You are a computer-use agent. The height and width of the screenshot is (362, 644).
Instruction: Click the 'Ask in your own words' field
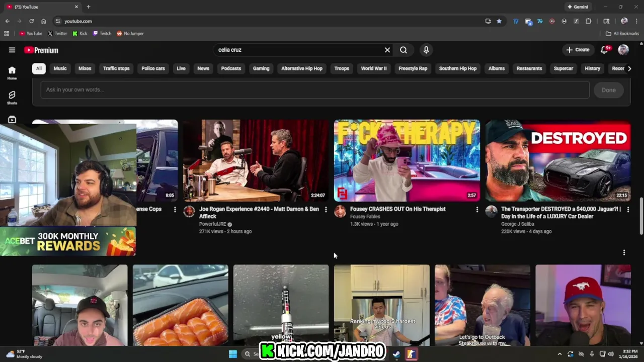pos(315,89)
